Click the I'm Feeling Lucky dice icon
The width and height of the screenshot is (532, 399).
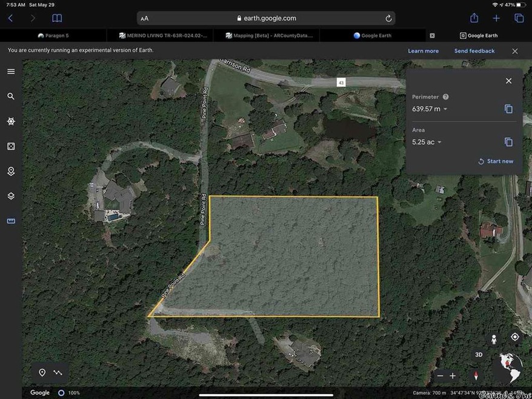10,146
